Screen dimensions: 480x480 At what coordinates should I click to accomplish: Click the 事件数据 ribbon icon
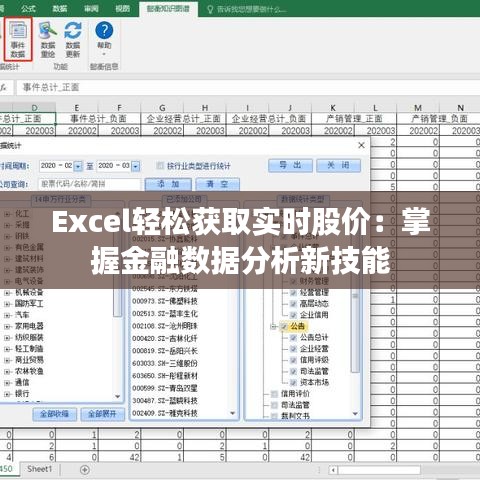[18, 39]
